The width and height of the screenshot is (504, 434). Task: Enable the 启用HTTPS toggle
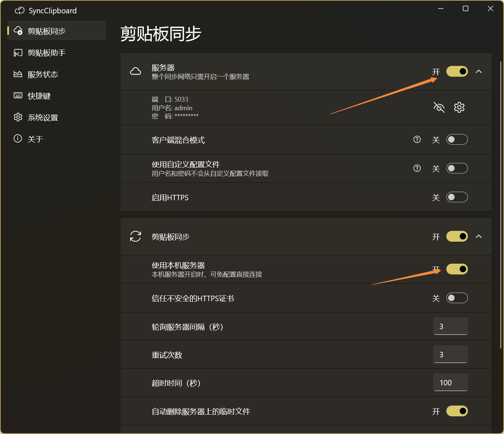[x=457, y=197]
